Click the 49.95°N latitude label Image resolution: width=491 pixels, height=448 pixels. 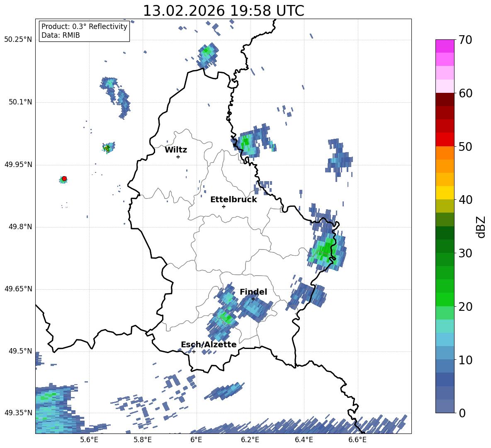(18, 165)
